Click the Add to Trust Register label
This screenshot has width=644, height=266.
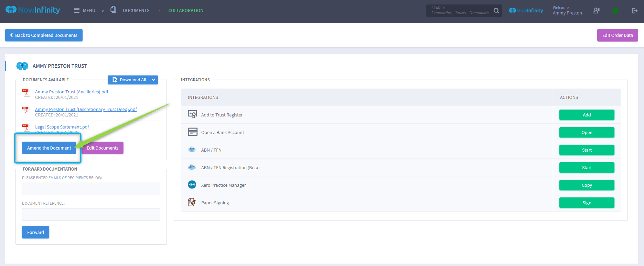222,115
